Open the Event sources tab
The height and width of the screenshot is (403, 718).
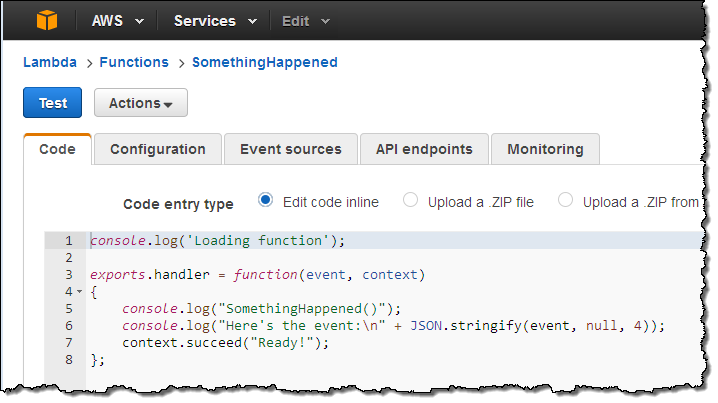click(290, 149)
